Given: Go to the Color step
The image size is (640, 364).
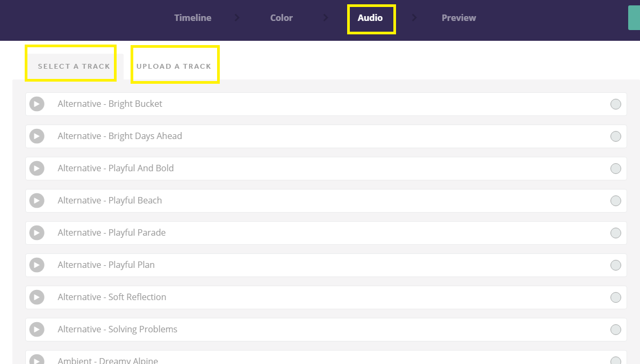Looking at the screenshot, I should 281,18.
